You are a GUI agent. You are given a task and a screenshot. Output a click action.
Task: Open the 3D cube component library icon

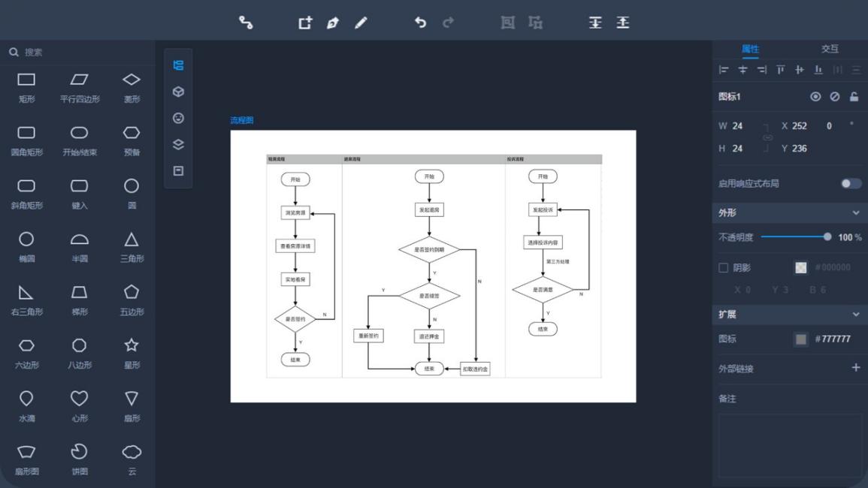178,92
